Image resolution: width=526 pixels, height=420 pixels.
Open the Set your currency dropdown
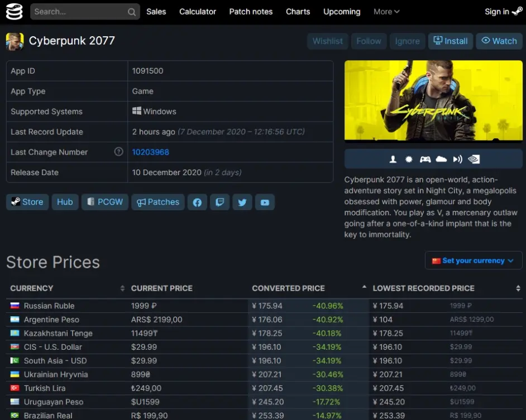474,260
